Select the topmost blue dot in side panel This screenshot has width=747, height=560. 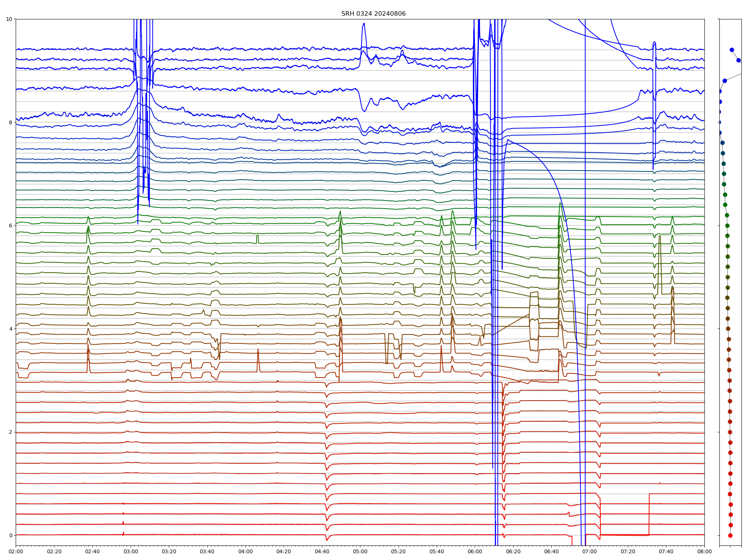[x=732, y=50]
